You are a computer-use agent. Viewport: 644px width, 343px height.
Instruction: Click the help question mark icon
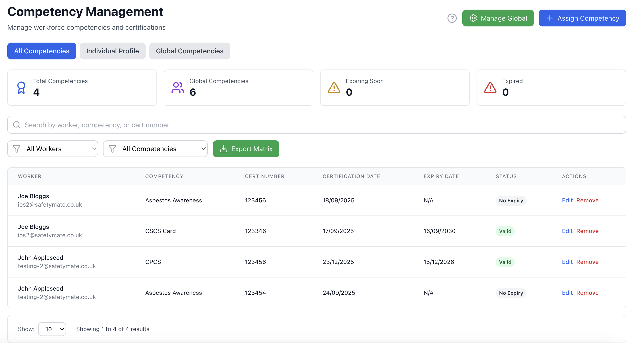[x=452, y=18]
